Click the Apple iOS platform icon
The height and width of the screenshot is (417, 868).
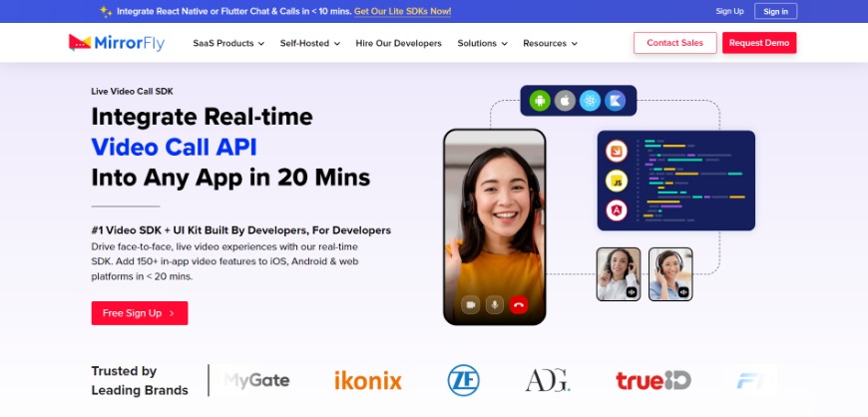(565, 101)
